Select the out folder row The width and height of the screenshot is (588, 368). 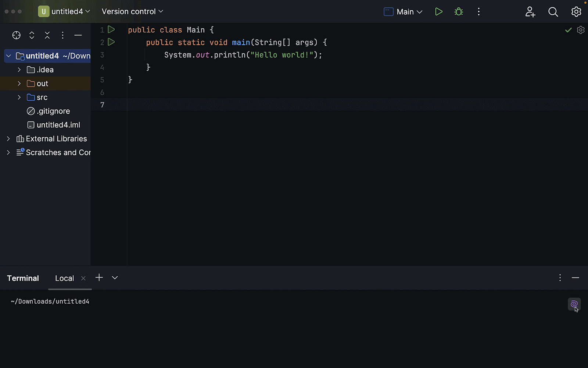pyautogui.click(x=45, y=84)
